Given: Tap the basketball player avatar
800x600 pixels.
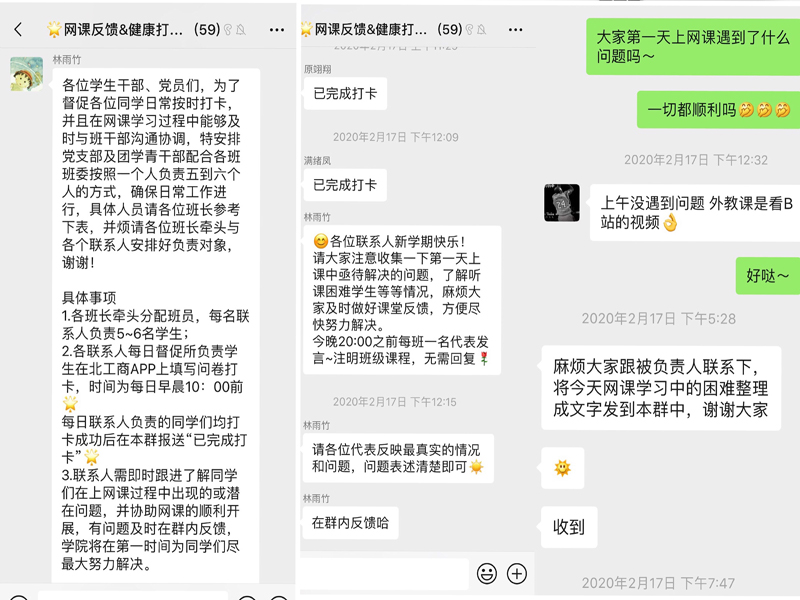Looking at the screenshot, I should pyautogui.click(x=562, y=203).
